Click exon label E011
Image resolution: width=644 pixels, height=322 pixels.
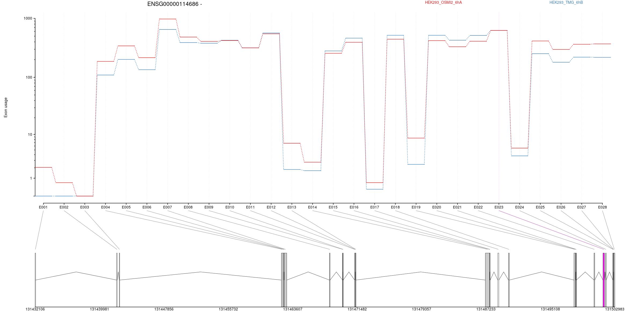pyautogui.click(x=250, y=207)
